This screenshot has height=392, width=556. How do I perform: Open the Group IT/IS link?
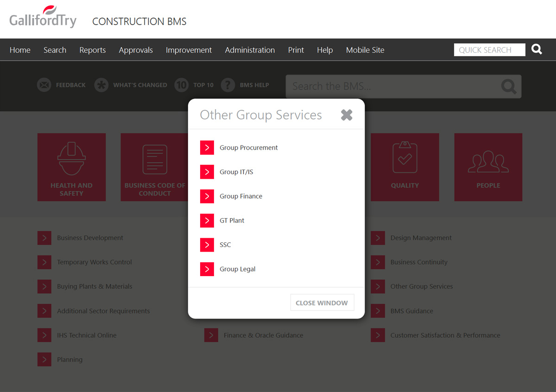click(236, 172)
